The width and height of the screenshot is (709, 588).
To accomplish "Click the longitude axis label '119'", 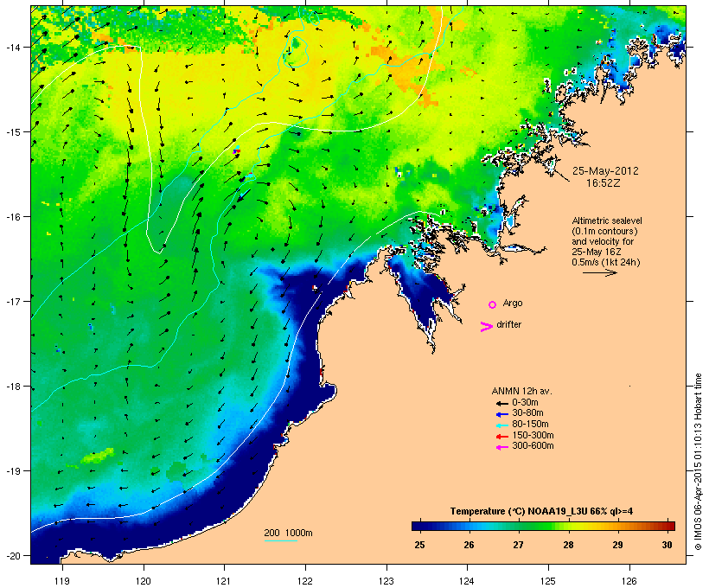I will [x=62, y=581].
